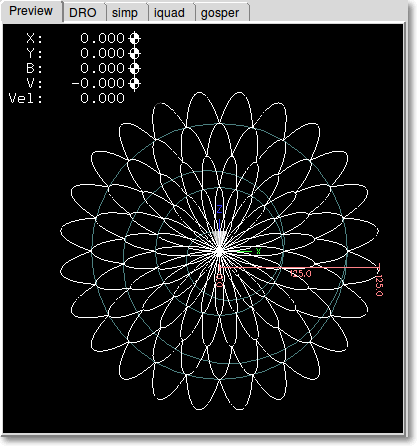Open the iquad tab

click(x=169, y=13)
